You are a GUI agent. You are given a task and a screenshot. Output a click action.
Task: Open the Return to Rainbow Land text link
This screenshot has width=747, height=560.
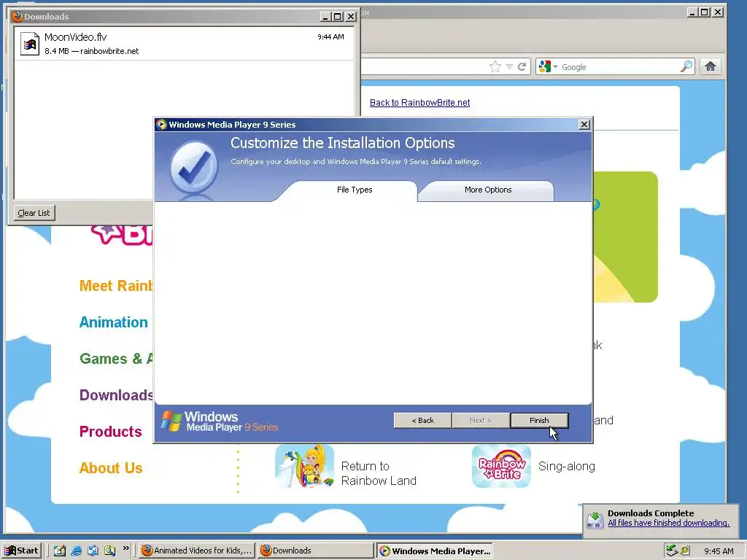pos(379,473)
